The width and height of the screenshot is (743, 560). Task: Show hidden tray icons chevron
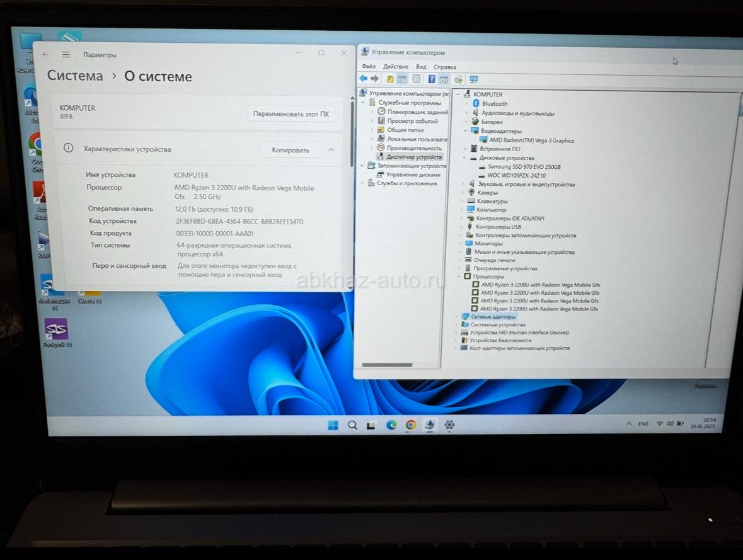(x=629, y=423)
